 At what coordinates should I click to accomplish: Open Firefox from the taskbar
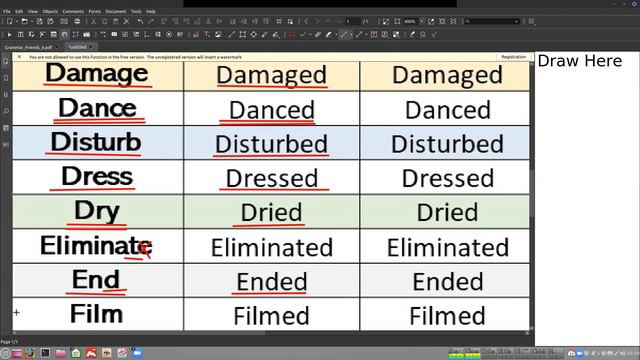[30, 353]
